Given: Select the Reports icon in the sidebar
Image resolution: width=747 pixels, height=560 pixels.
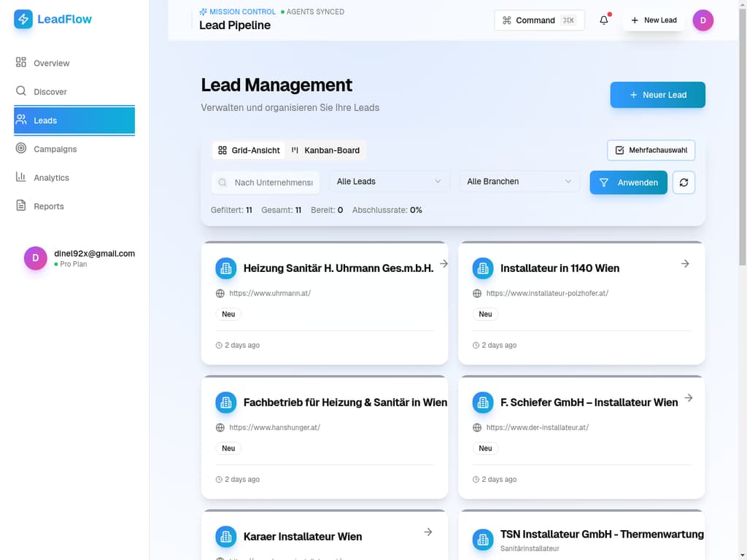Looking at the screenshot, I should pos(22,206).
